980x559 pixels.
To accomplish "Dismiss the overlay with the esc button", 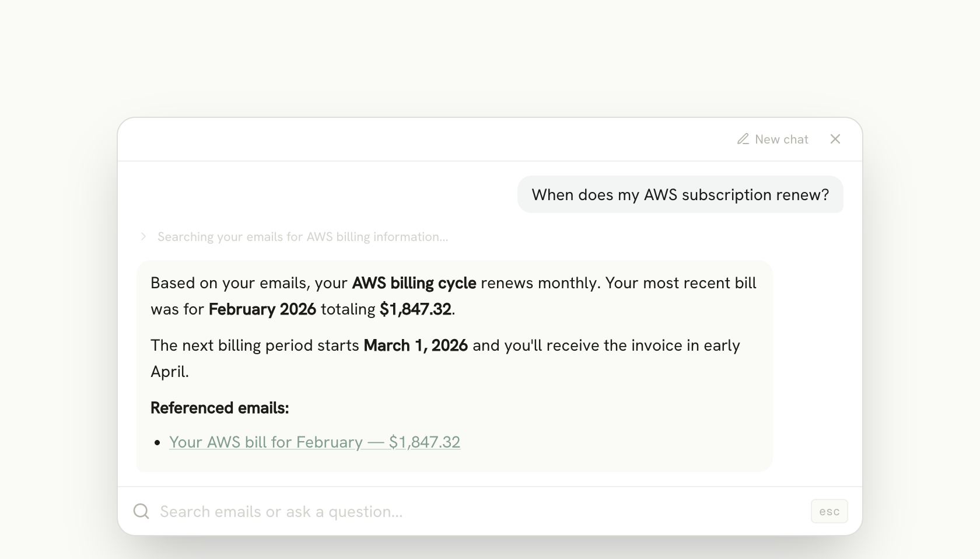I will tap(829, 511).
